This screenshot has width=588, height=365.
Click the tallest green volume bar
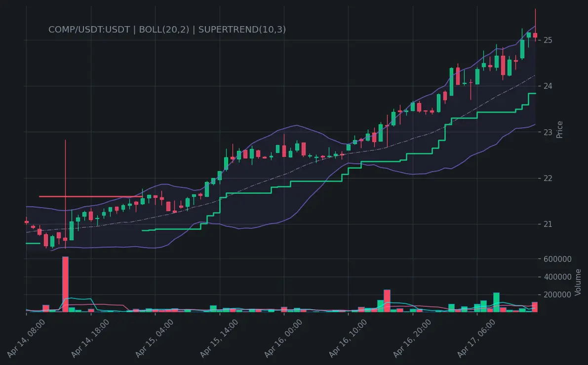pyautogui.click(x=496, y=302)
